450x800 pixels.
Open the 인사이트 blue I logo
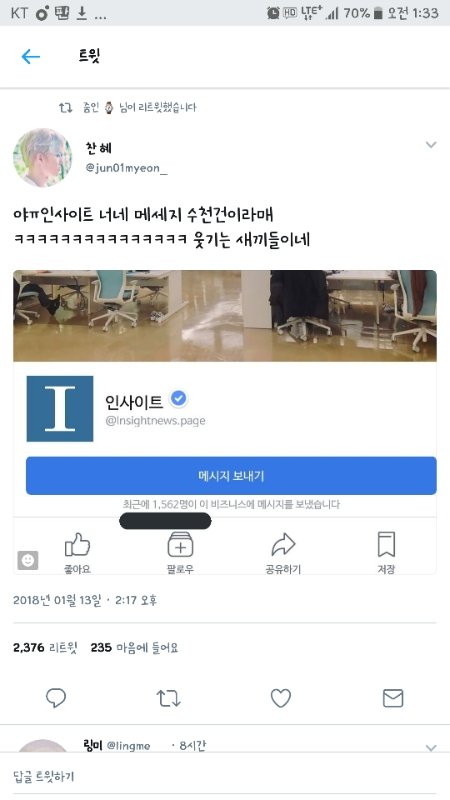coord(60,409)
